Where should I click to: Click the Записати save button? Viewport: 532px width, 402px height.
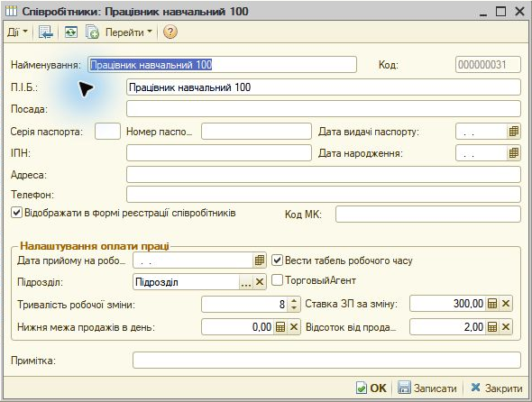point(427,388)
